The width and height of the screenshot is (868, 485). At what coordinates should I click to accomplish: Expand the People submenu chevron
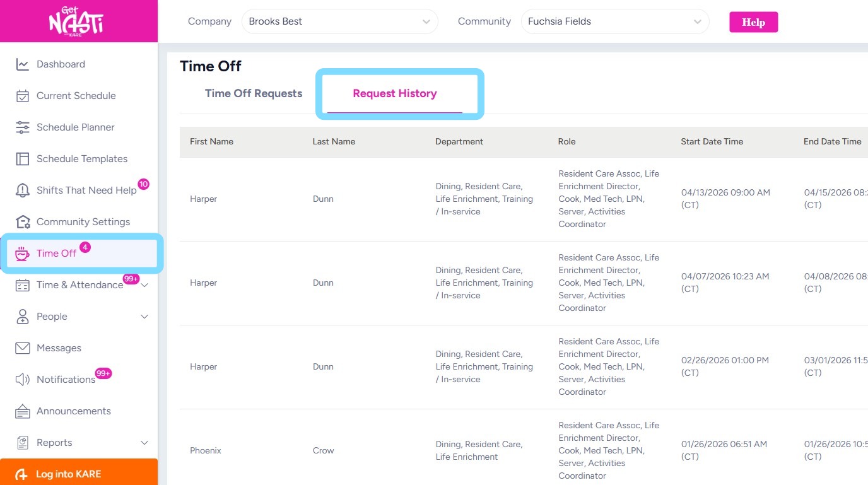(x=144, y=317)
